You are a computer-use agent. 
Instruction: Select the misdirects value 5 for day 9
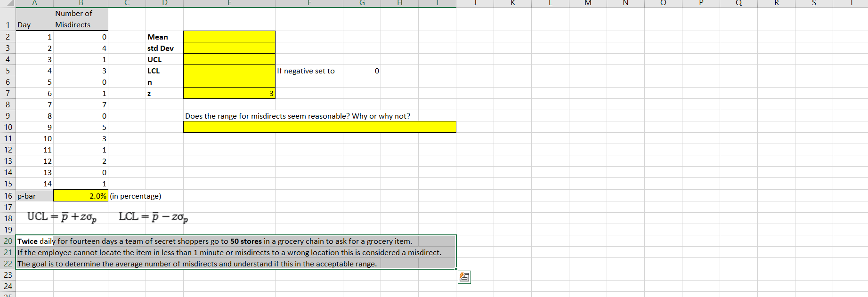[x=81, y=127]
